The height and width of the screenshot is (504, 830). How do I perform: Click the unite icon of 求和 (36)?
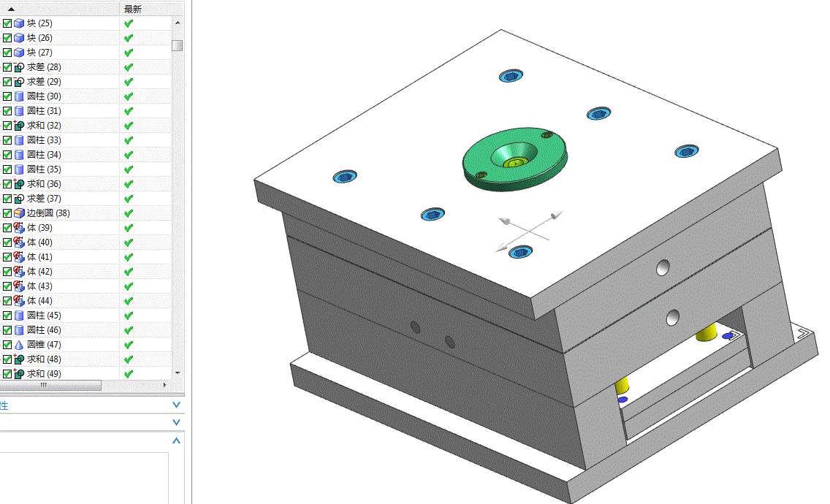pos(19,184)
